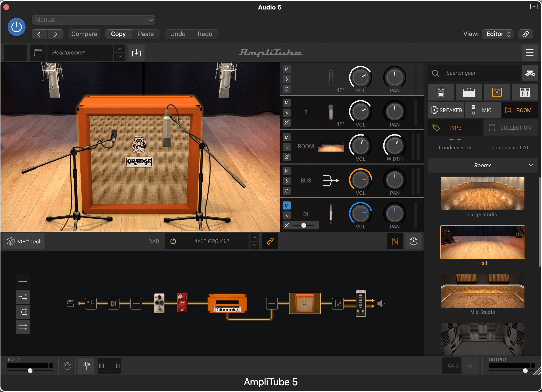Screen dimensions: 542x392
Task: Click the OUTPUT level slider
Action: click(x=512, y=371)
